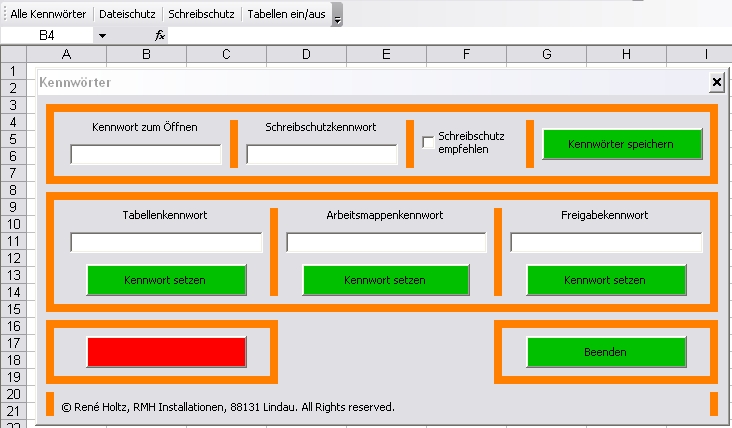The height and width of the screenshot is (428, 732).
Task: Click the red unlabeled button
Action: [x=166, y=352]
